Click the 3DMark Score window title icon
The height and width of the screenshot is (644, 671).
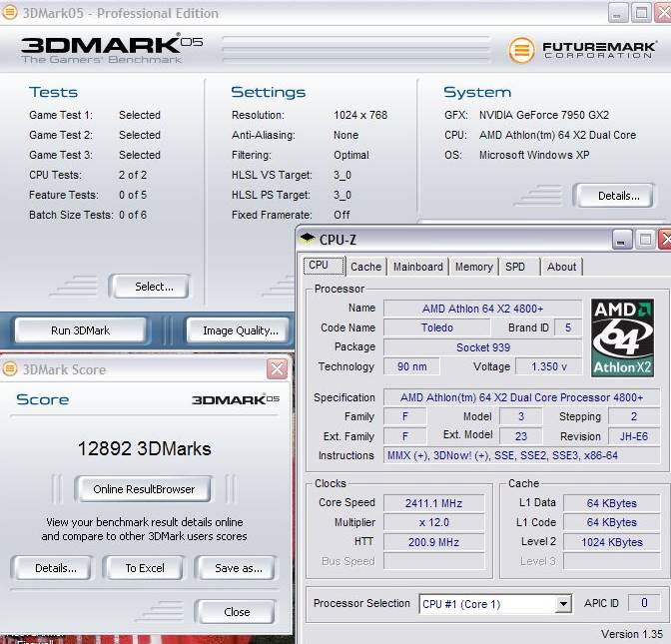point(10,368)
